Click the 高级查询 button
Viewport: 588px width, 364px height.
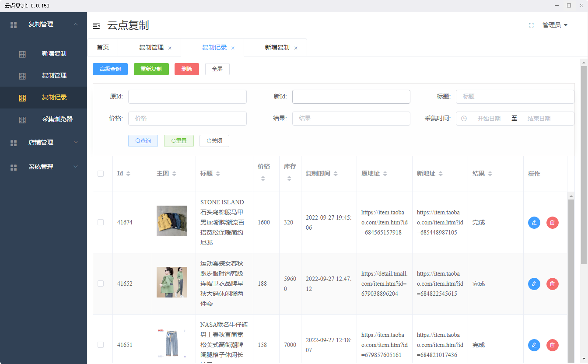coord(110,69)
